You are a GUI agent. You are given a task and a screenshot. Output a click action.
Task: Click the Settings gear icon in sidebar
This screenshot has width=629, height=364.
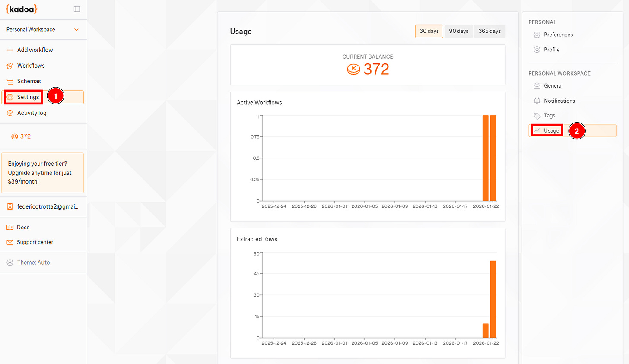click(10, 97)
